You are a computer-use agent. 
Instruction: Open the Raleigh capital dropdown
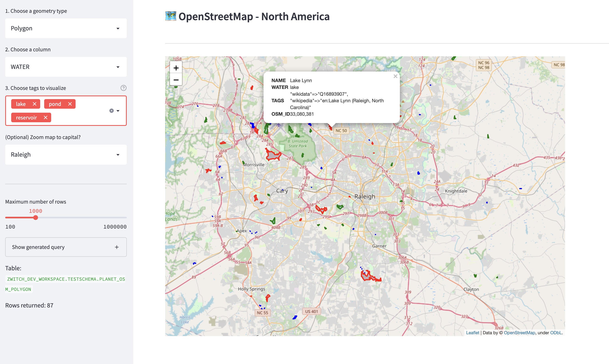[66, 154]
